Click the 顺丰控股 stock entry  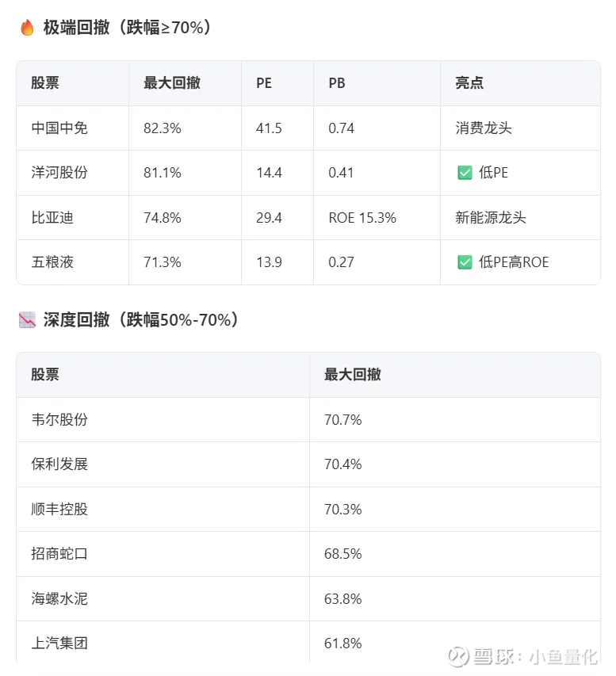pos(59,509)
